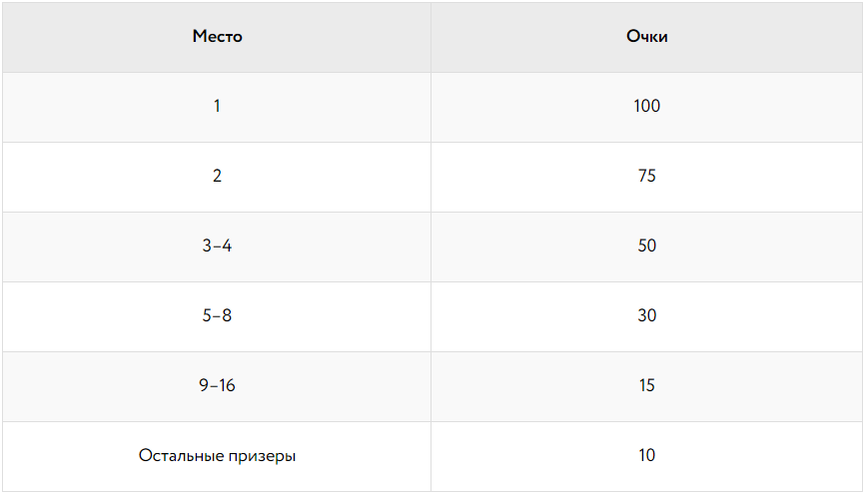Select the first place cell "1"
This screenshot has width=868, height=495.
[x=217, y=106]
